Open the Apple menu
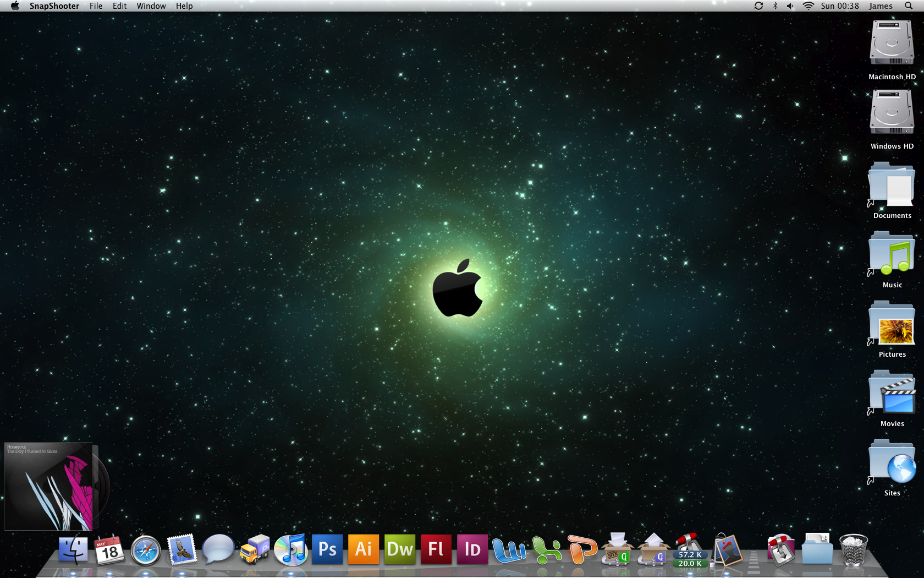924x578 pixels. [x=15, y=6]
